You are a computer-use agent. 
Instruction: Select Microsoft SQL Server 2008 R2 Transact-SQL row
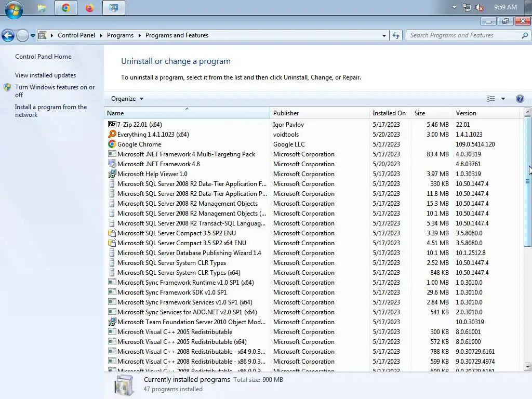click(x=312, y=223)
